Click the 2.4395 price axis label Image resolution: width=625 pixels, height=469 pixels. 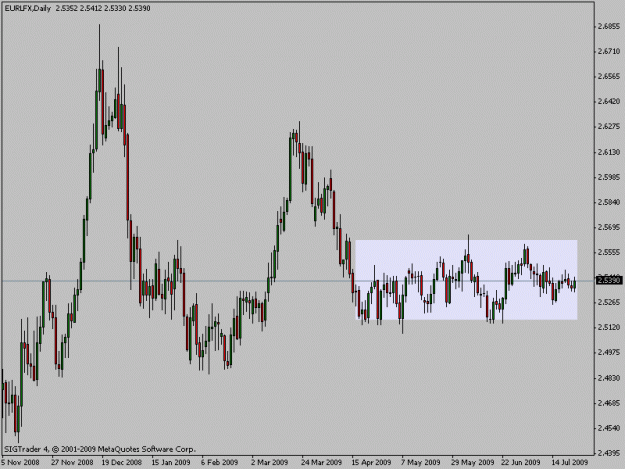click(609, 453)
